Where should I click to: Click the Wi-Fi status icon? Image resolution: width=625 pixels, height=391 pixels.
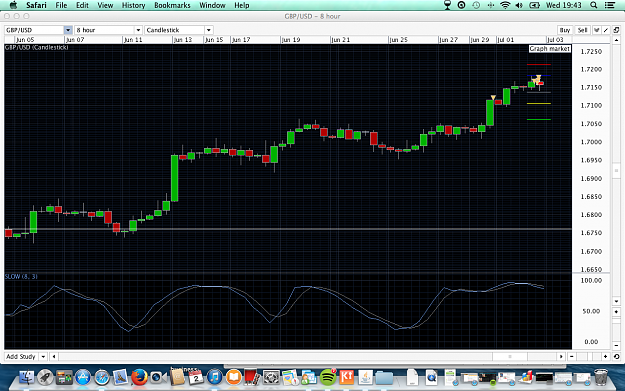pos(505,5)
